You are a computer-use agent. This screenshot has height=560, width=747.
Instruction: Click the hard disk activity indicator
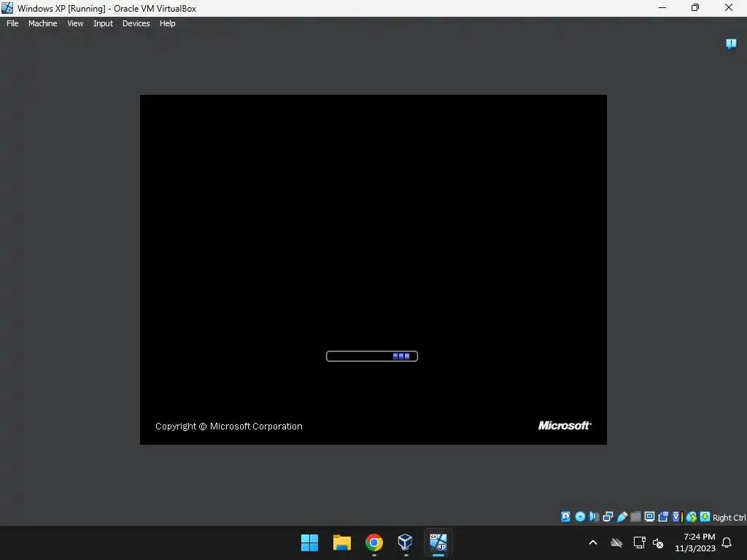point(565,517)
